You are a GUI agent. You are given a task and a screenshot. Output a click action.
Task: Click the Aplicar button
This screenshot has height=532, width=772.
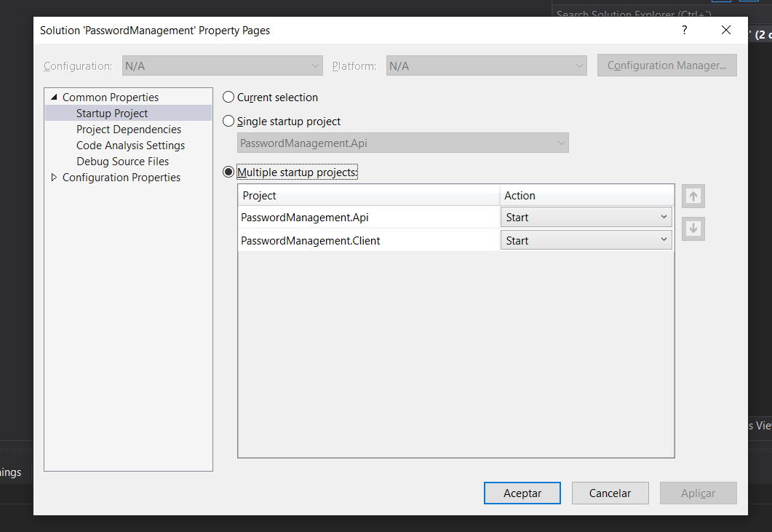(699, 493)
